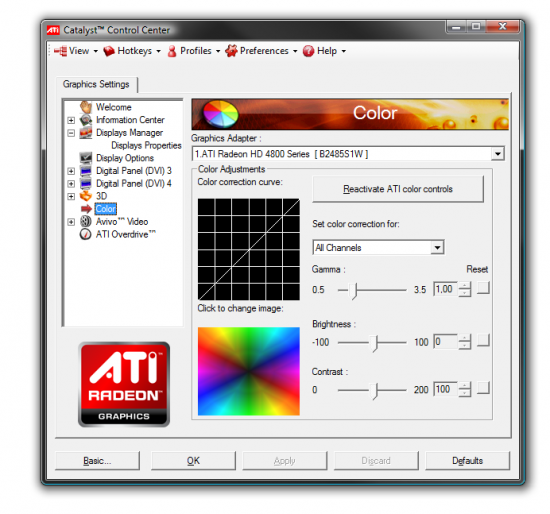
Task: Click the Hotkeys toolbar icon
Action: [109, 51]
